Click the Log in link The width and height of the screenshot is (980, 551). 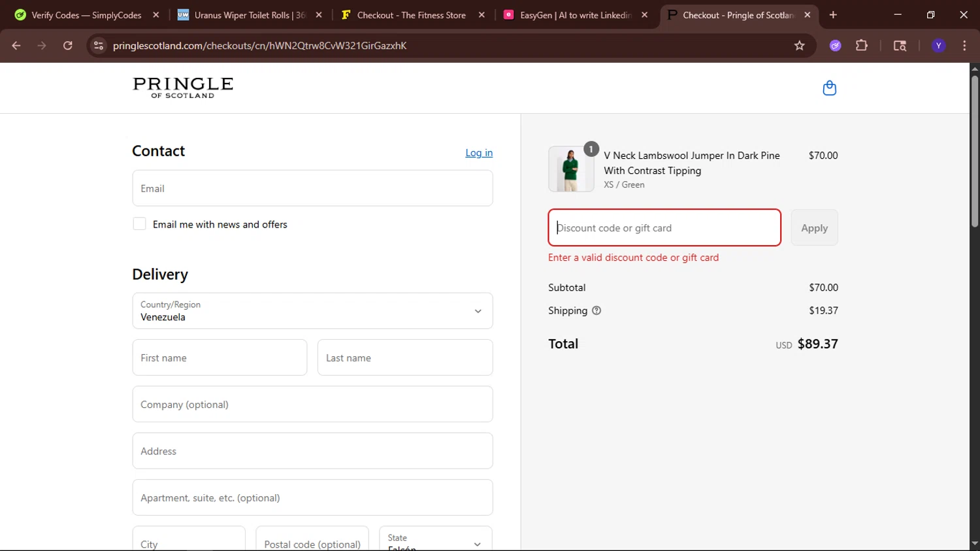tap(479, 152)
